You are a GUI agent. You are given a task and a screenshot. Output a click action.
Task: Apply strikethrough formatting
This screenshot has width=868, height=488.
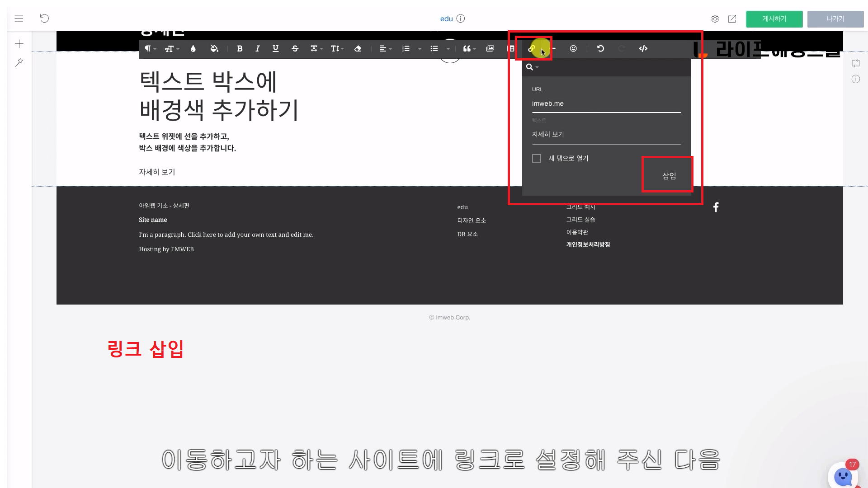point(295,49)
